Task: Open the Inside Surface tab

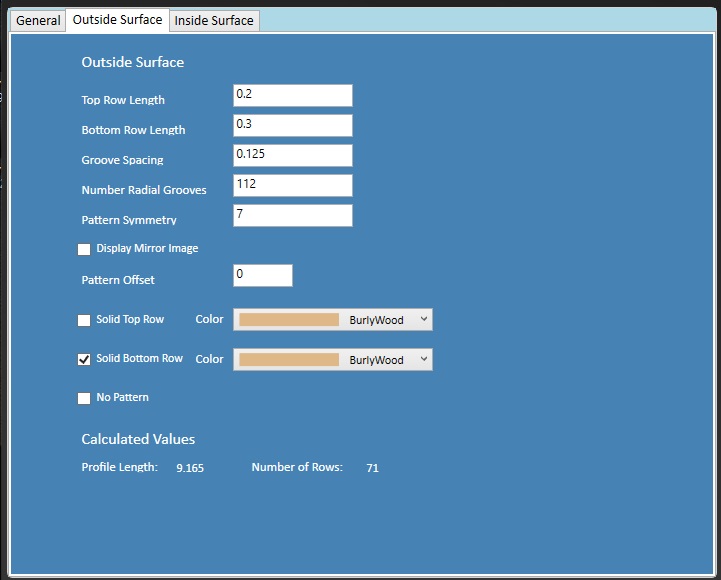Action: [214, 20]
